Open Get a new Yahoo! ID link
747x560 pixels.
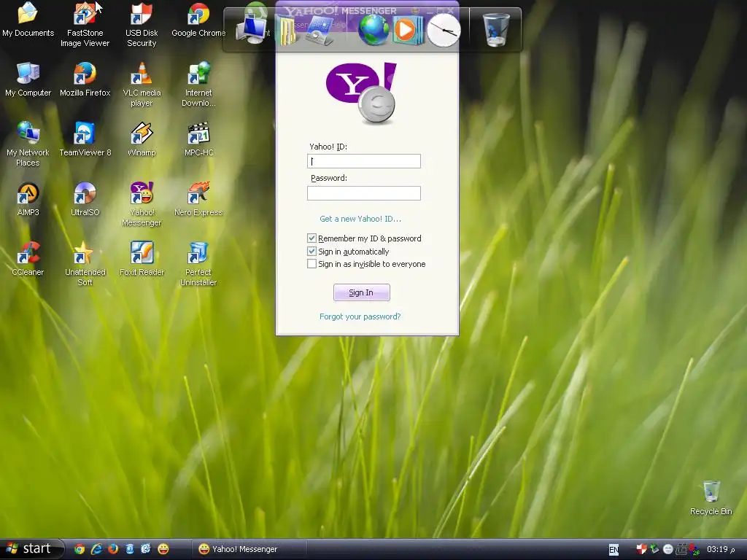point(360,219)
